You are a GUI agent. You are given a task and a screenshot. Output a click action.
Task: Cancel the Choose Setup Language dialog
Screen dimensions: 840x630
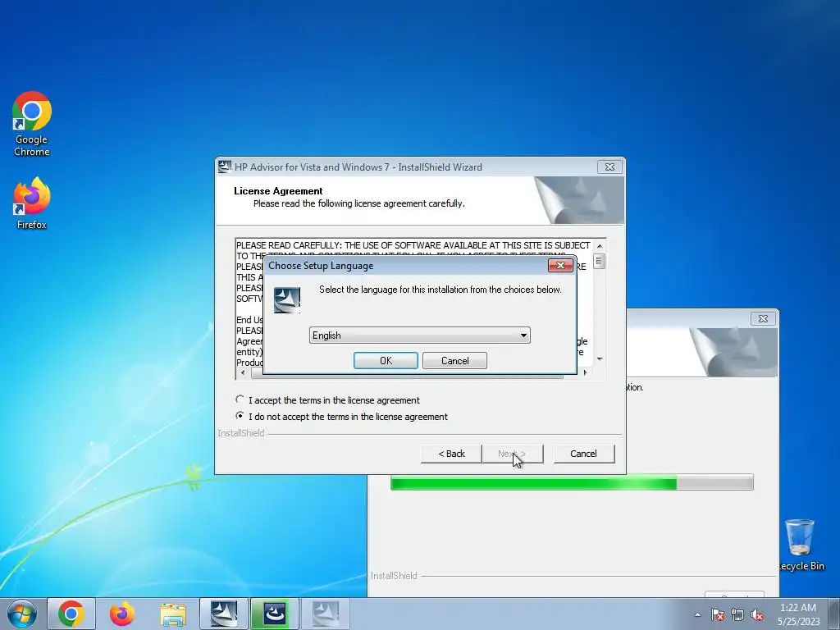(454, 361)
